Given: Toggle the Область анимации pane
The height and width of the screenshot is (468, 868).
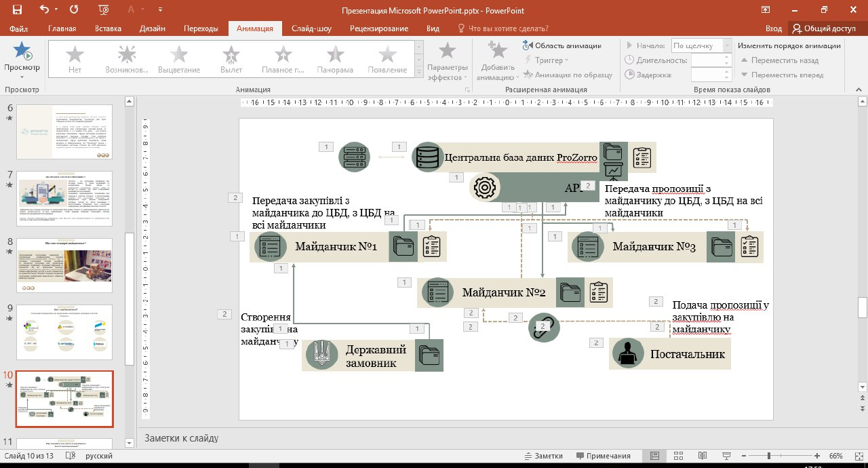Looking at the screenshot, I should point(562,45).
